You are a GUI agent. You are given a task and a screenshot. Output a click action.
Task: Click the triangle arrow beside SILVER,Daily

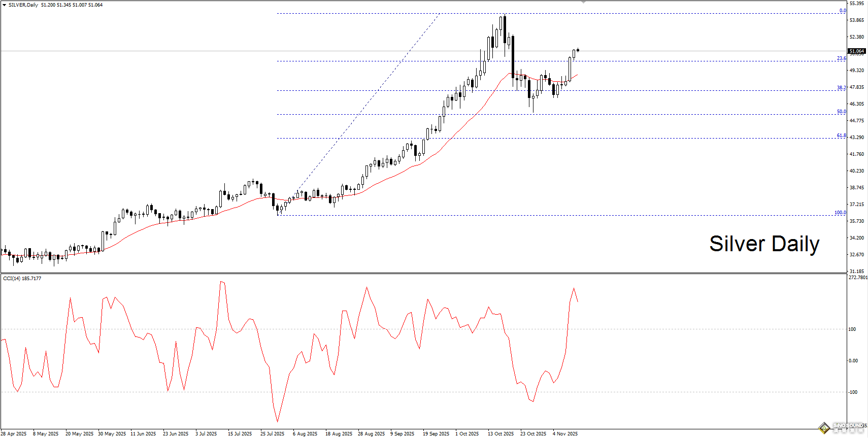(4, 5)
